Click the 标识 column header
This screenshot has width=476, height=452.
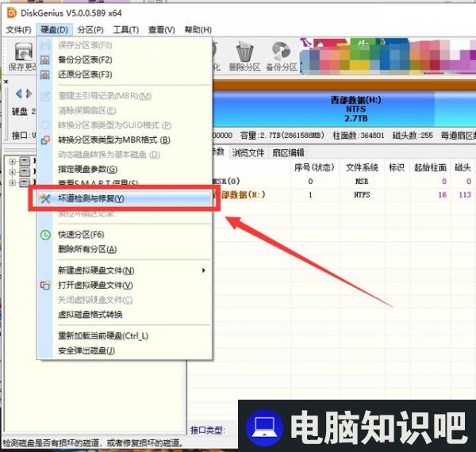tap(397, 167)
